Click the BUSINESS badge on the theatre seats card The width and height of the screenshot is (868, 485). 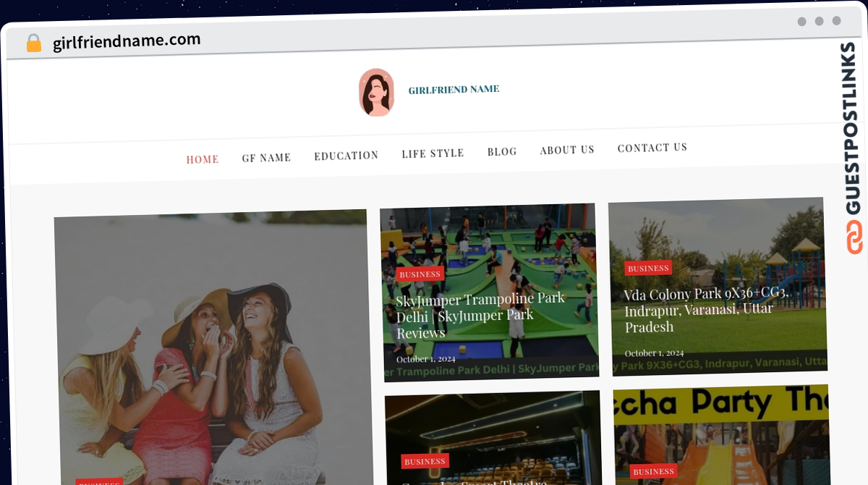click(x=425, y=462)
